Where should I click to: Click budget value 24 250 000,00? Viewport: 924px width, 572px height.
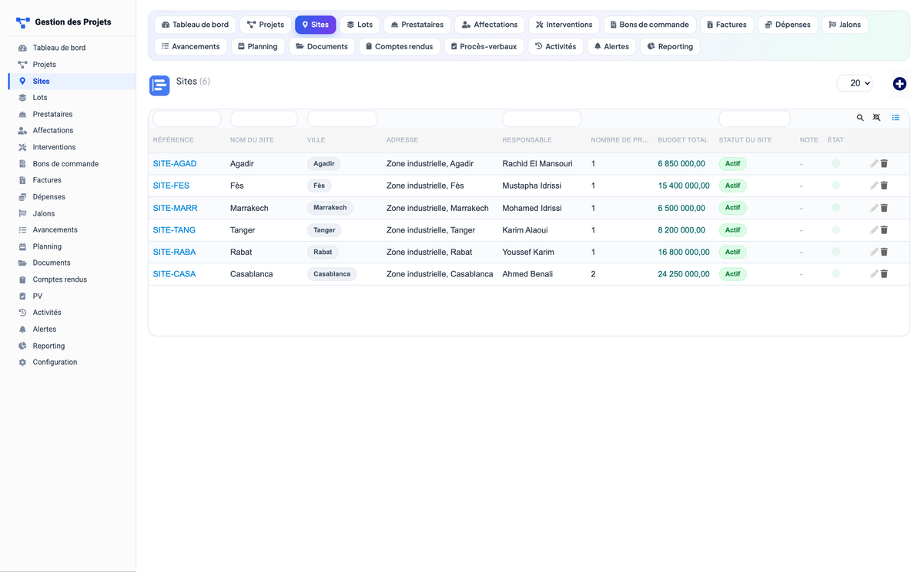click(x=684, y=274)
